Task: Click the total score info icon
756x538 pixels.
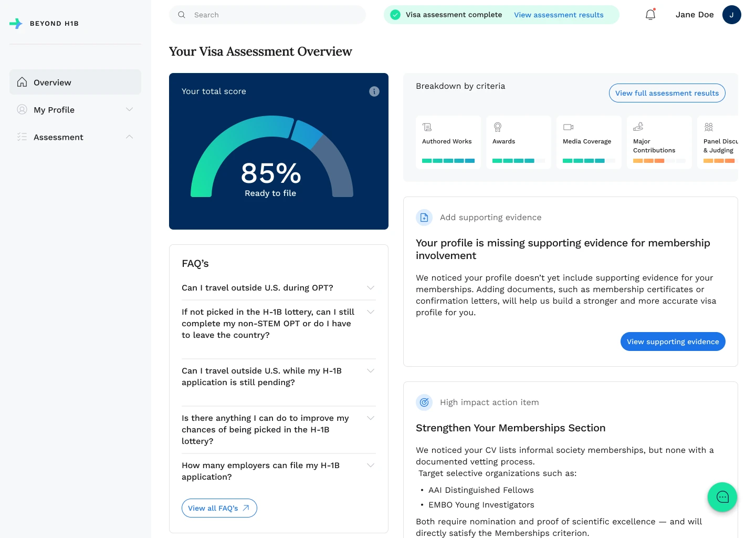Action: (x=374, y=91)
